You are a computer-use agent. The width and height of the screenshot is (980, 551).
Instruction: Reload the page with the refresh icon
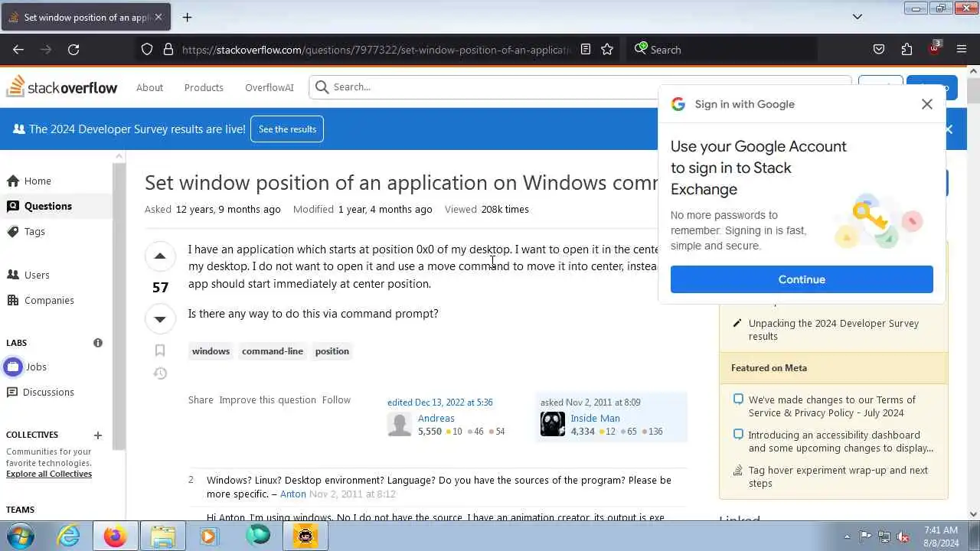coord(73,50)
